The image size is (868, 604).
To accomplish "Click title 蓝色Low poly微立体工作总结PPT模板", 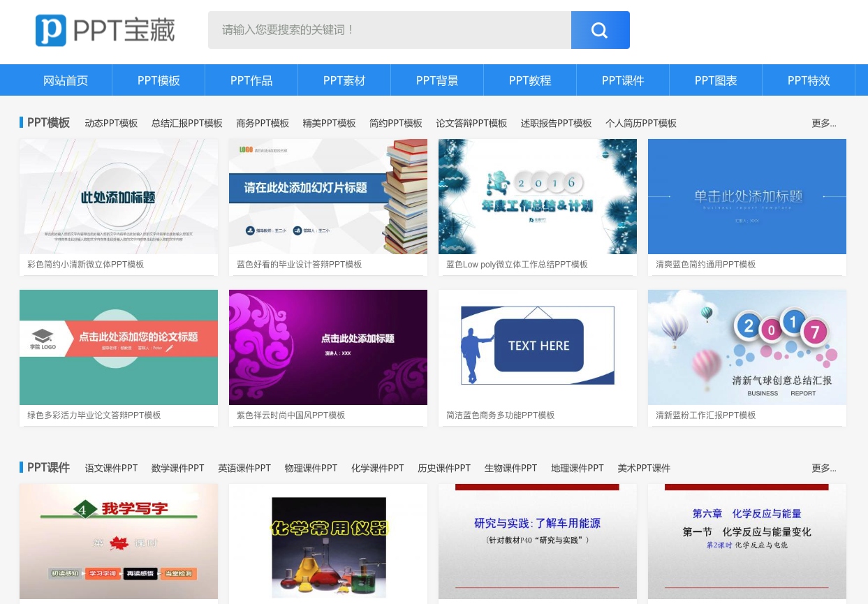I will click(517, 264).
